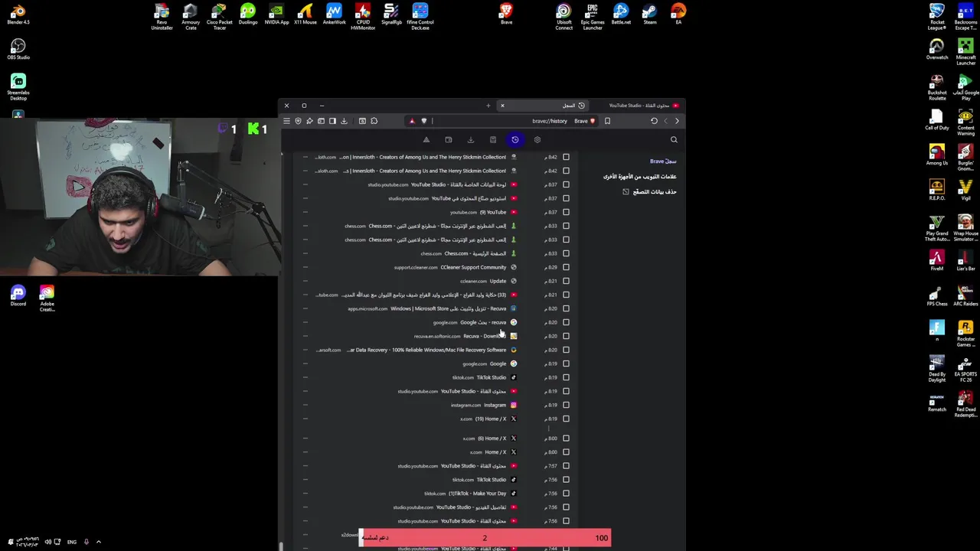Viewport: 980px width, 551px height.
Task: Open the NVIDIA App desktop shortcut
Action: pos(276,15)
